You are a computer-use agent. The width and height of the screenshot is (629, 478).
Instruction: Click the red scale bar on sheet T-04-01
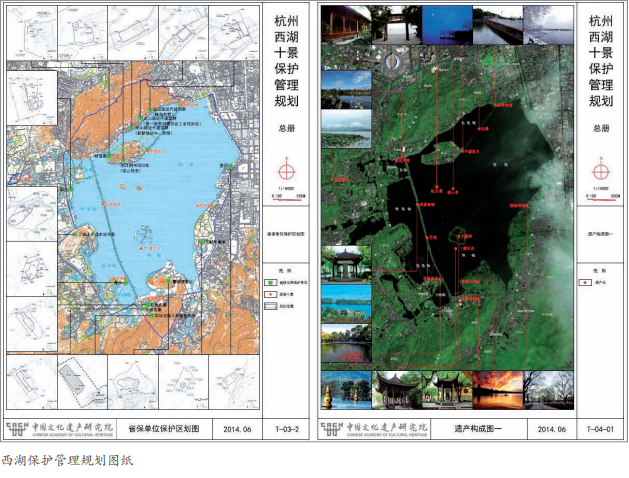pos(601,198)
